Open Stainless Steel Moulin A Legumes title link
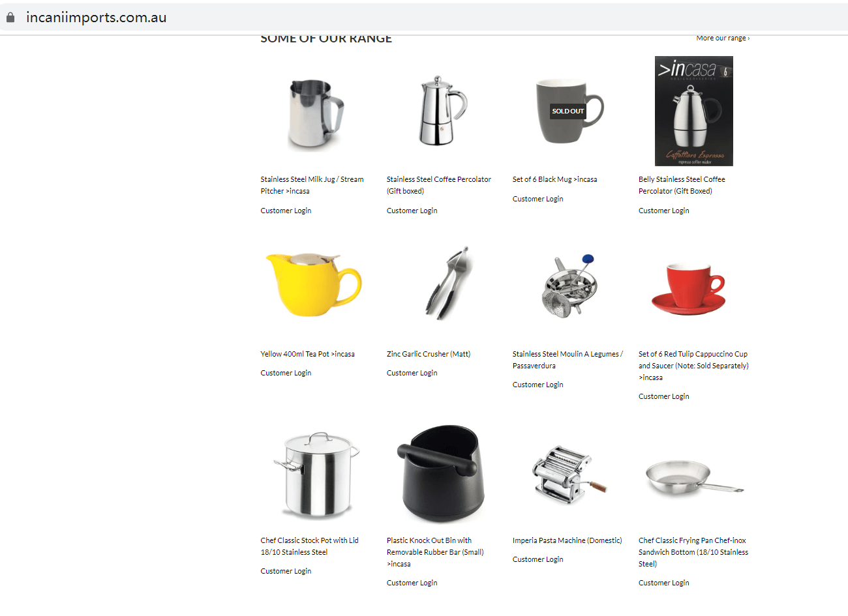 tap(568, 360)
